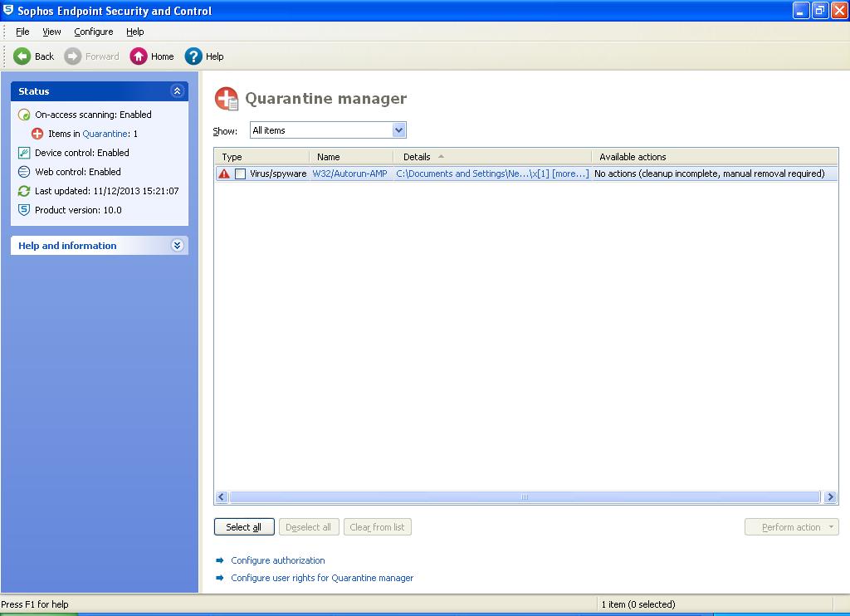Click the On-access scanning status icon

click(24, 115)
